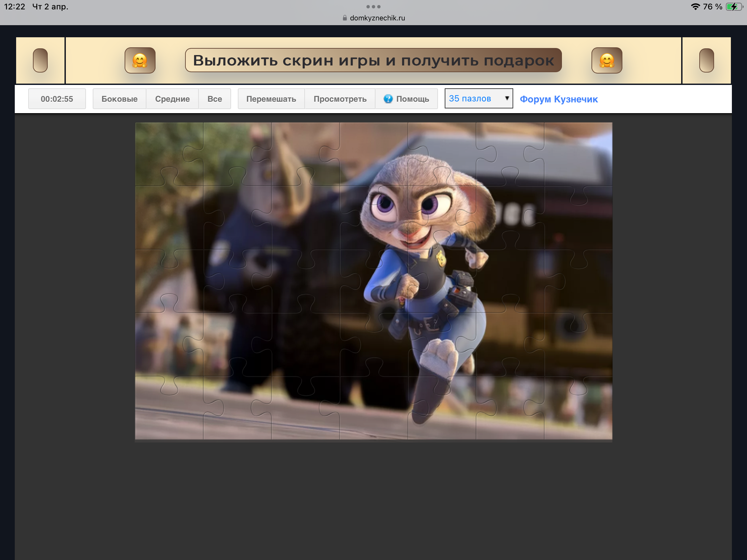This screenshot has width=747, height=560.
Task: Click the lock icon beside domkyznechik.ru
Action: 345,18
